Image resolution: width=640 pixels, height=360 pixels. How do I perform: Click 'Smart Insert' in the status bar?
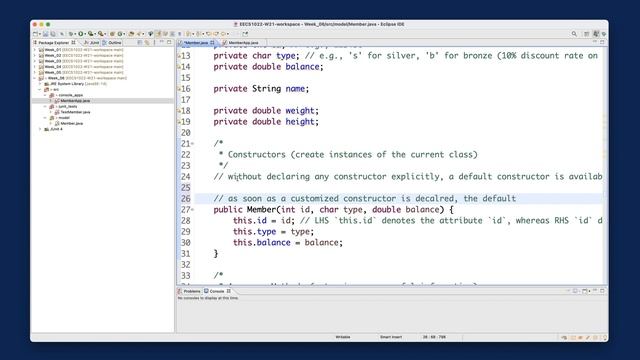pyautogui.click(x=391, y=337)
